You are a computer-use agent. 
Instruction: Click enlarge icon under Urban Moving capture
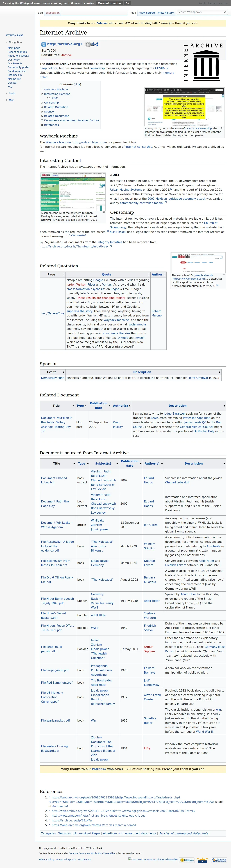103,212
